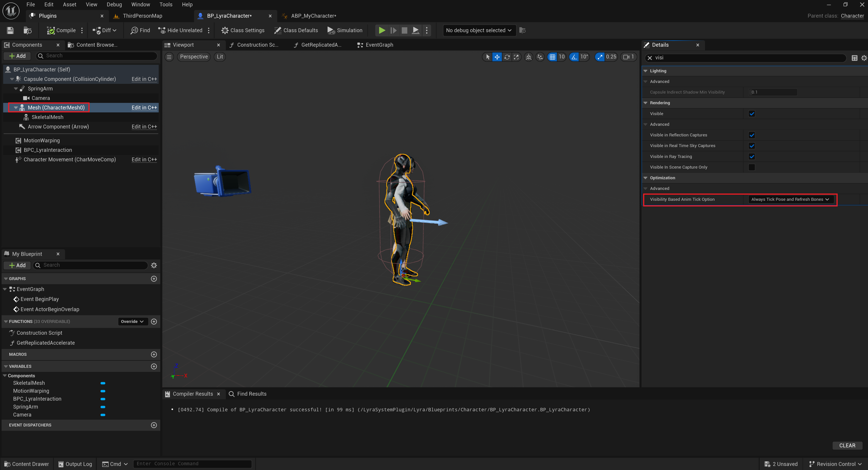Collapse the Optimization section in Details
The image size is (868, 470).
[x=646, y=178]
